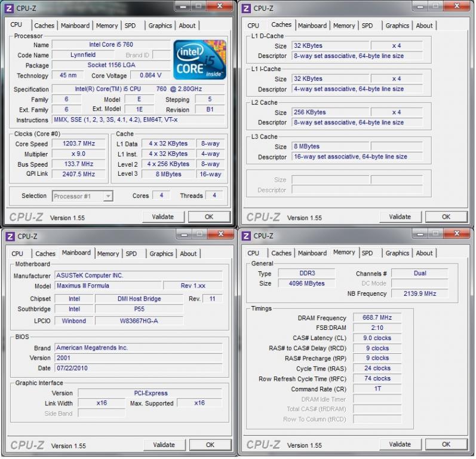Open Caches tab in the CPU window

44,26
